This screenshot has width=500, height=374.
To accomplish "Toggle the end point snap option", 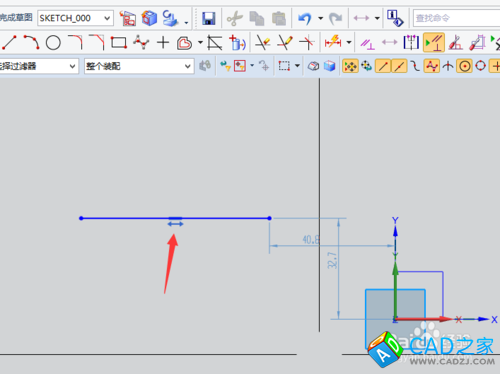I will pos(383,66).
